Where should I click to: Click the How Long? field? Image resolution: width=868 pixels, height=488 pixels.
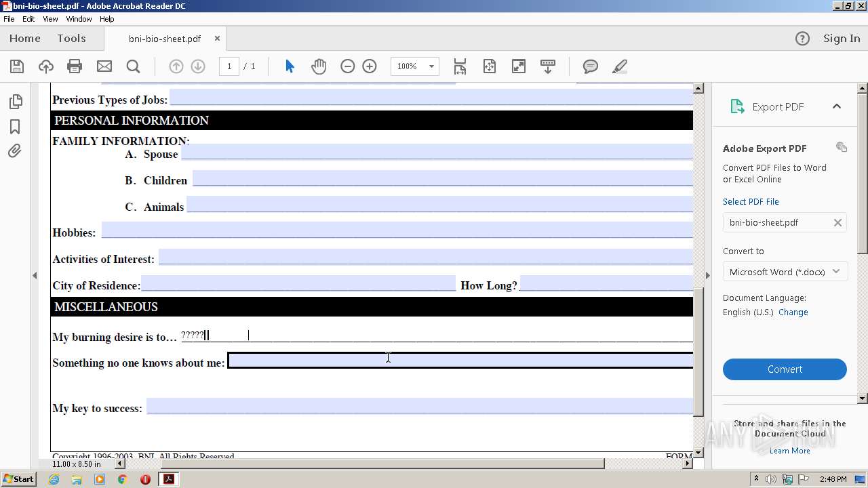pos(606,283)
